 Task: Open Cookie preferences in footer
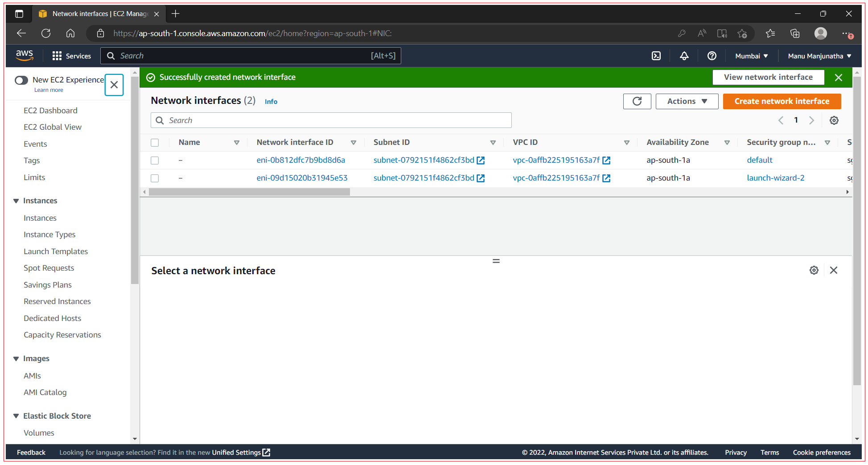tap(822, 453)
